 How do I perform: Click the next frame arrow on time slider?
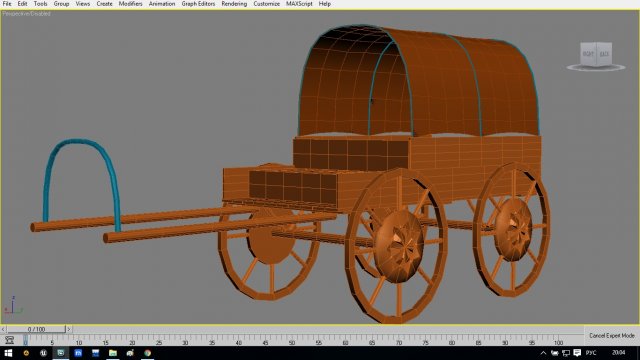[69, 329]
